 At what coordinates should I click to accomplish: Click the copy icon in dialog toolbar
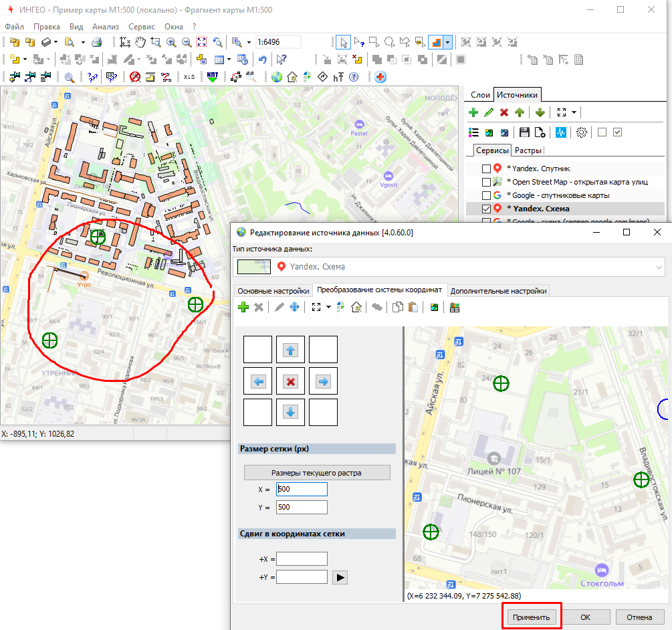[398, 307]
